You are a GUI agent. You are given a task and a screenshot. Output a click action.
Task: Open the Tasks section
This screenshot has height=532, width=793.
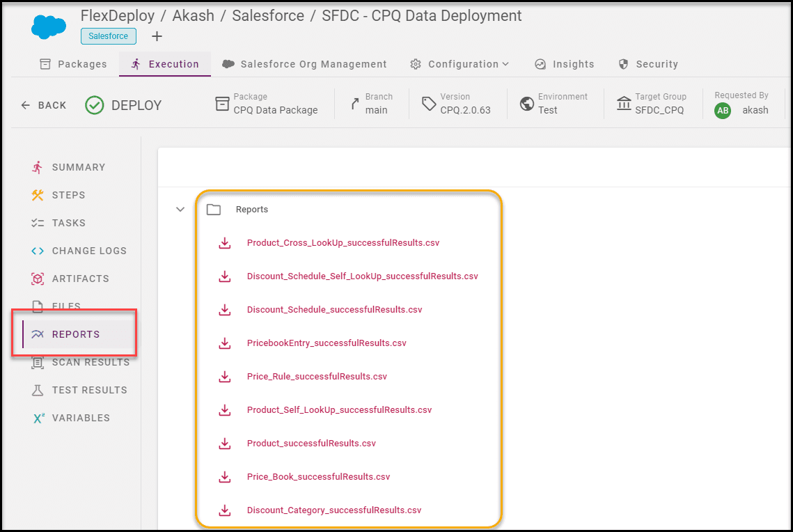point(58,223)
